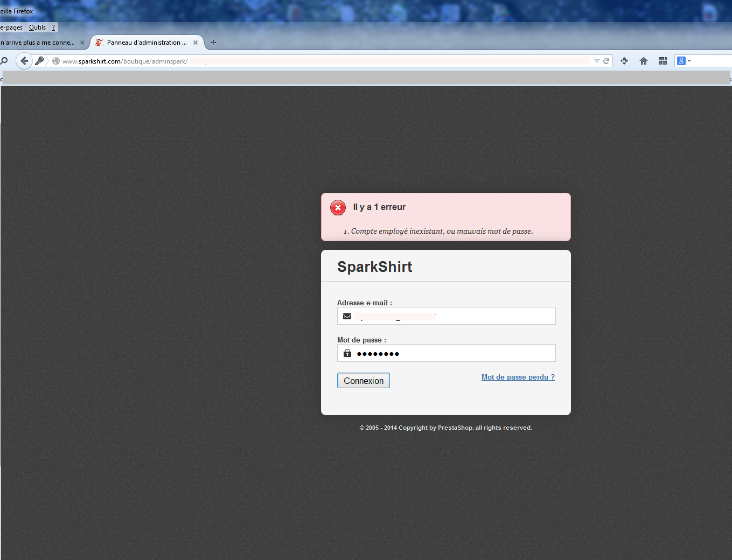Focus the Mot de passe input field
The image size is (732, 560).
coord(447,353)
